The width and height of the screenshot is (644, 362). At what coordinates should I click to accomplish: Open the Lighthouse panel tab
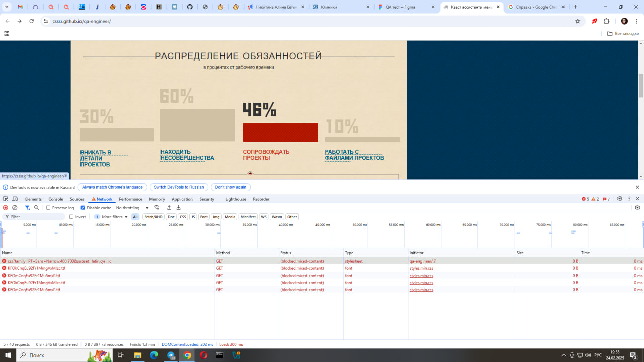coord(235,199)
